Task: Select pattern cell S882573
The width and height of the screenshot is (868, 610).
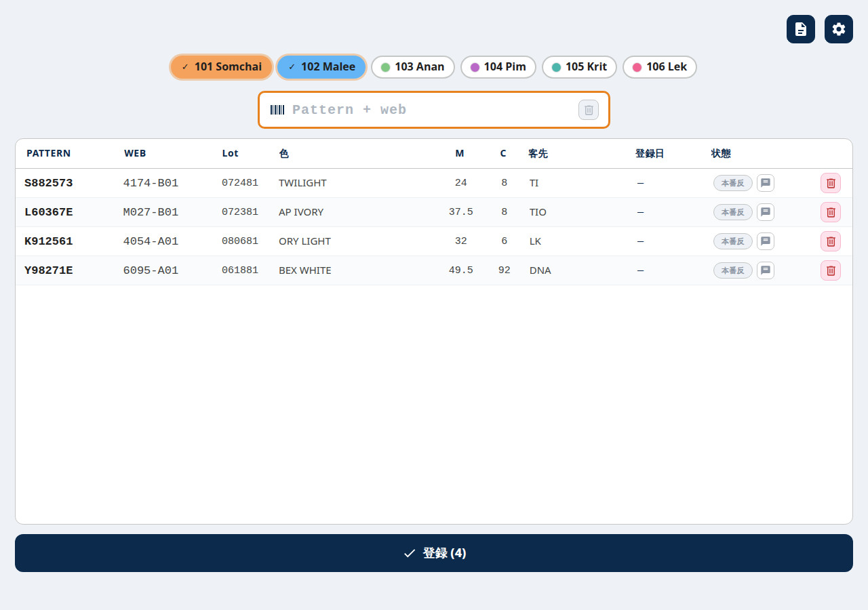Action: coord(49,183)
